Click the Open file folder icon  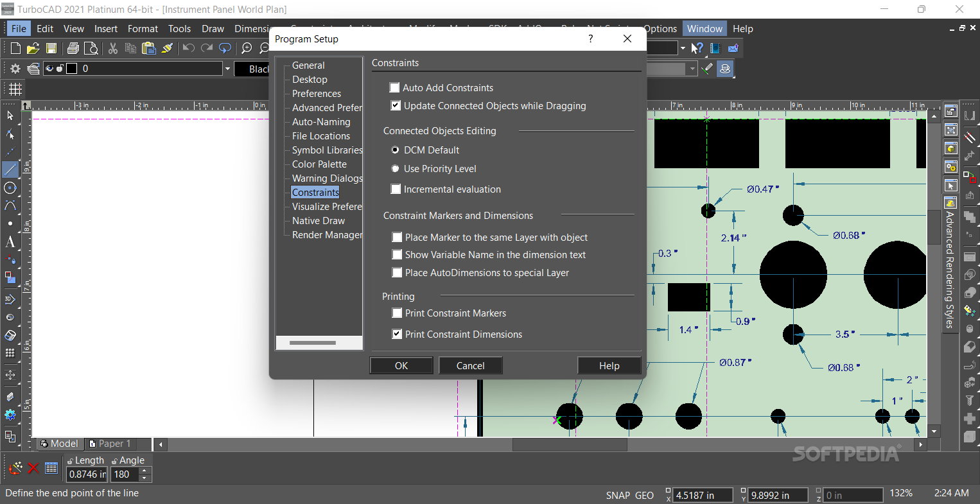33,48
